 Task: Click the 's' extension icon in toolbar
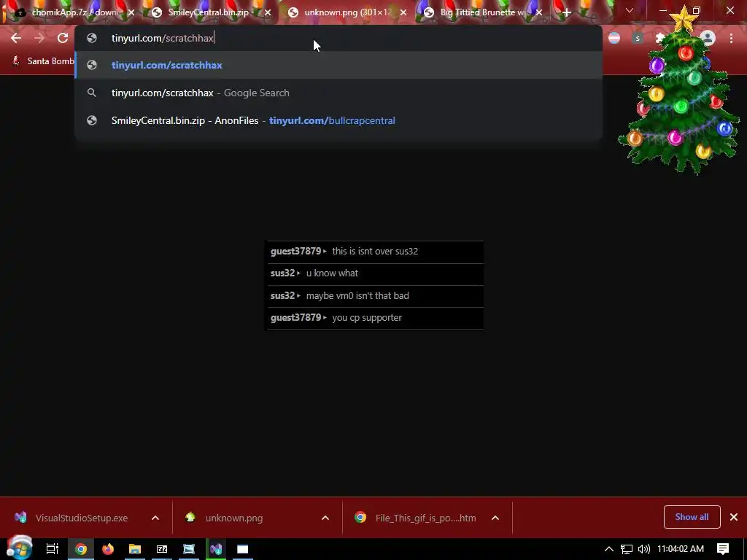click(x=638, y=38)
